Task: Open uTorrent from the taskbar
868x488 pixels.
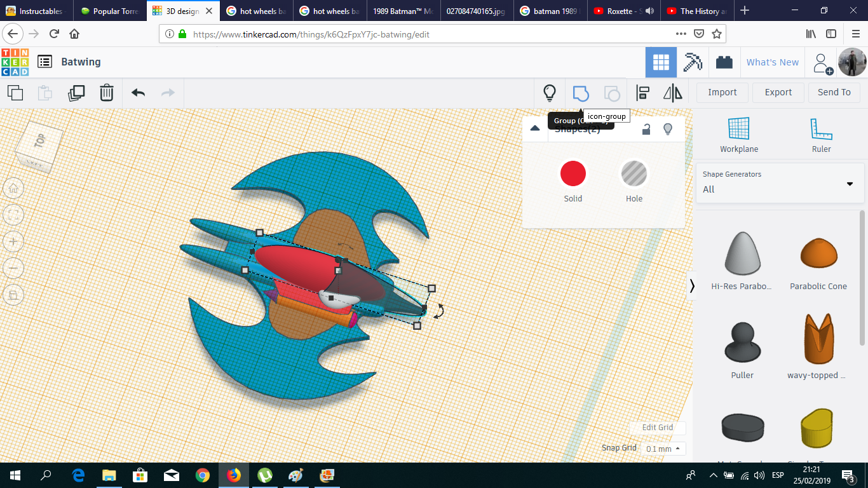Action: 265,475
